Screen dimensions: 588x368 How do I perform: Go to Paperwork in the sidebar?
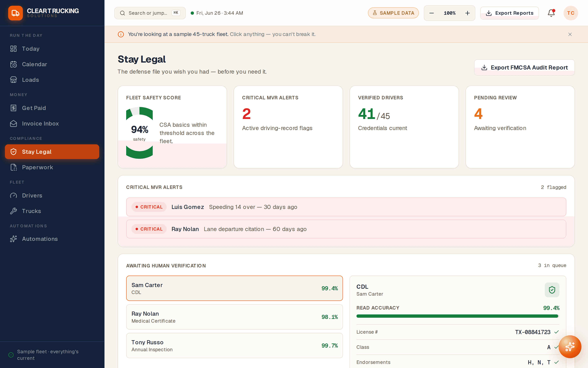point(52,167)
